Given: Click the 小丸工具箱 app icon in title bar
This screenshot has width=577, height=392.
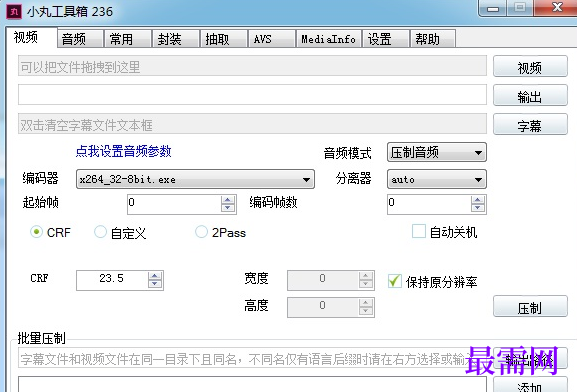Looking at the screenshot, I should click(x=14, y=11).
